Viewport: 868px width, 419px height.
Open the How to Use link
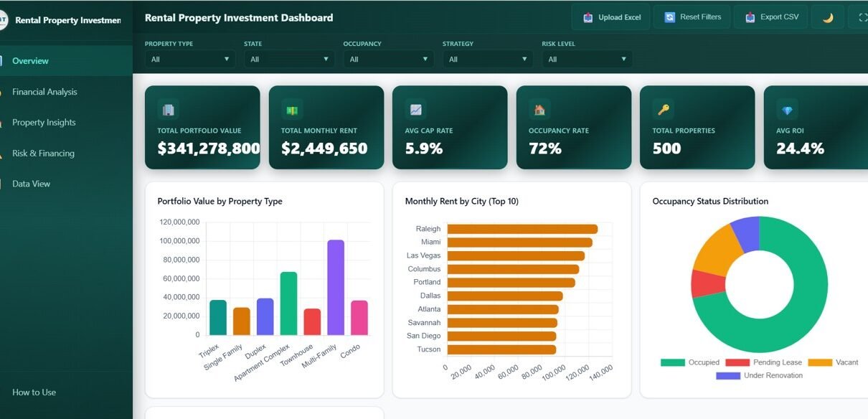click(x=34, y=392)
